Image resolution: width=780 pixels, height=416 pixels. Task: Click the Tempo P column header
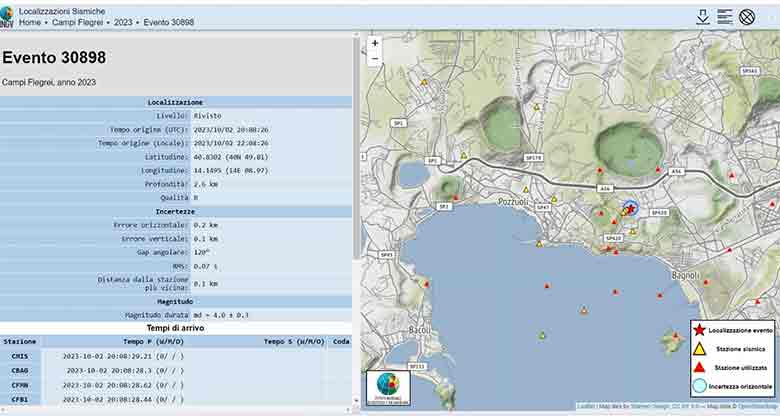coord(150,341)
